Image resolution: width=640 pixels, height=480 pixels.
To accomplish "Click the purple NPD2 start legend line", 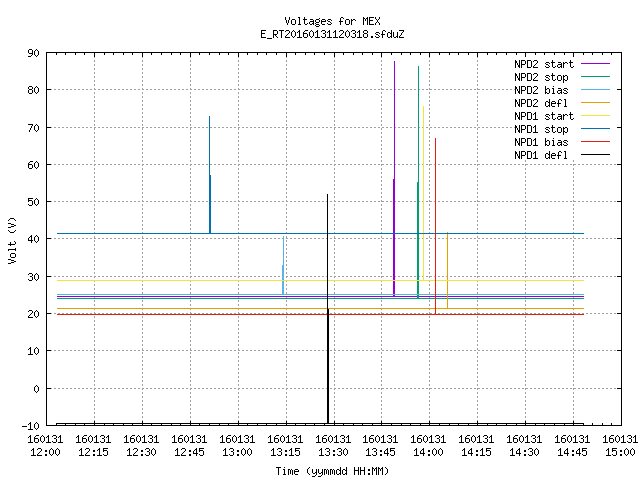I will 595,64.
